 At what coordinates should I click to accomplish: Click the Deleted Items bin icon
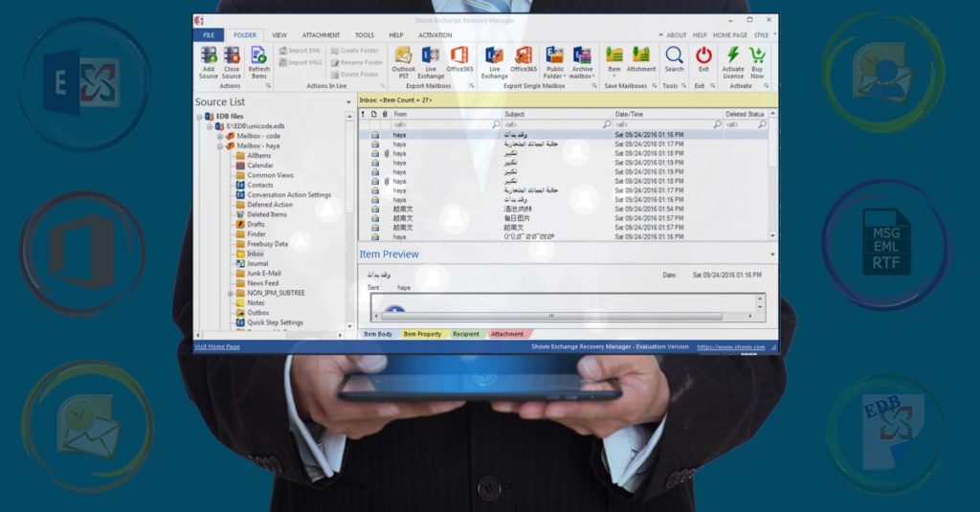click(240, 214)
